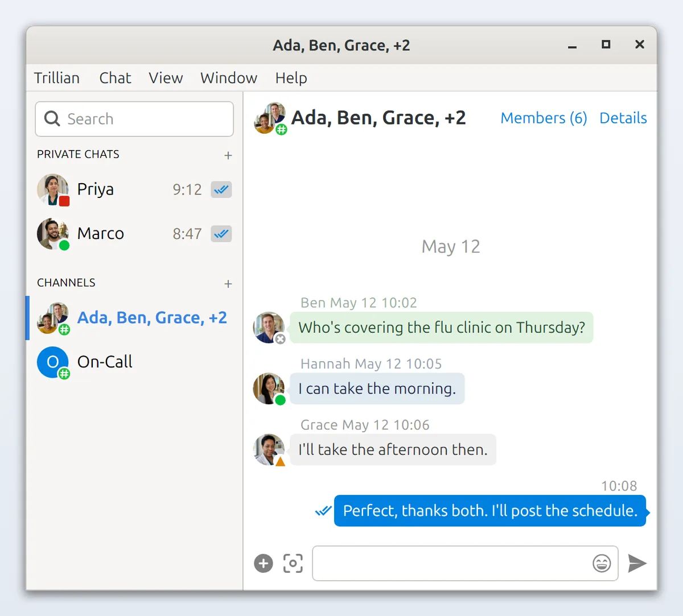The height and width of the screenshot is (616, 683).
Task: Open the private chat with Priya
Action: (x=134, y=189)
